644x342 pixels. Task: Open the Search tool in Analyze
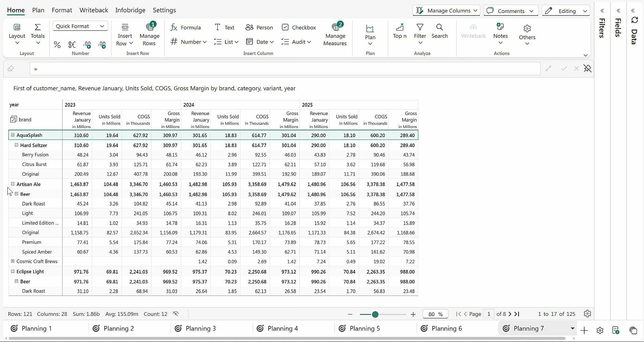pos(439,31)
